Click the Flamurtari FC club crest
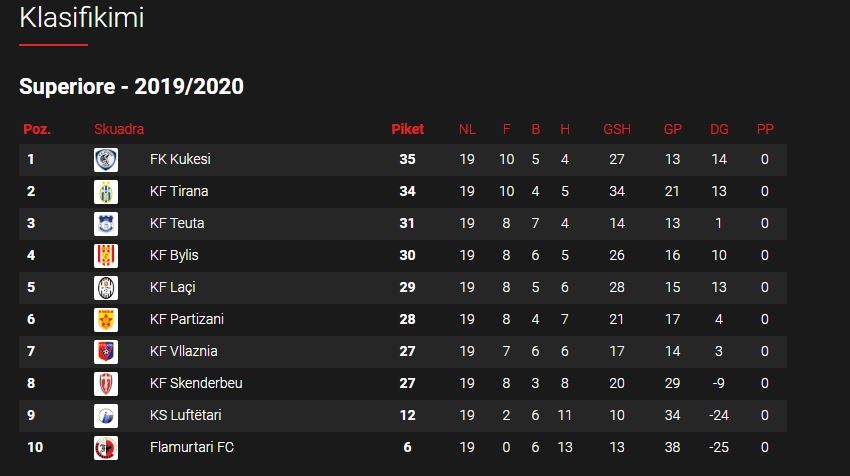This screenshot has width=850, height=476. point(106,447)
